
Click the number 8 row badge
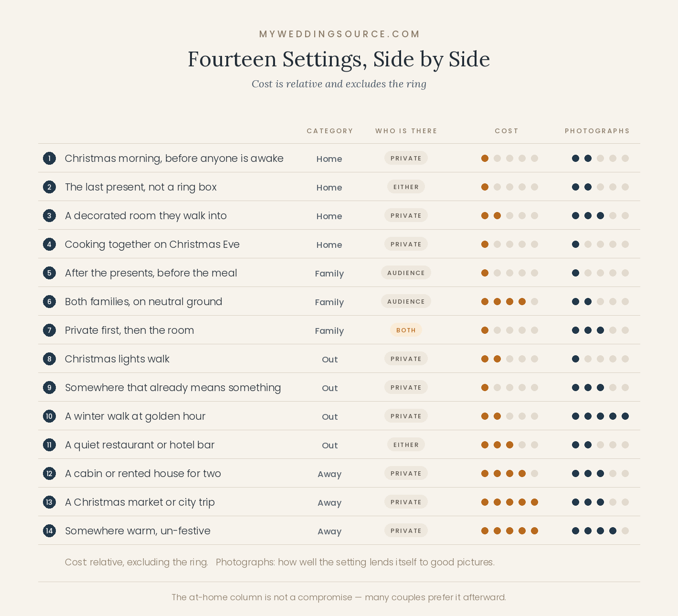[x=49, y=359]
